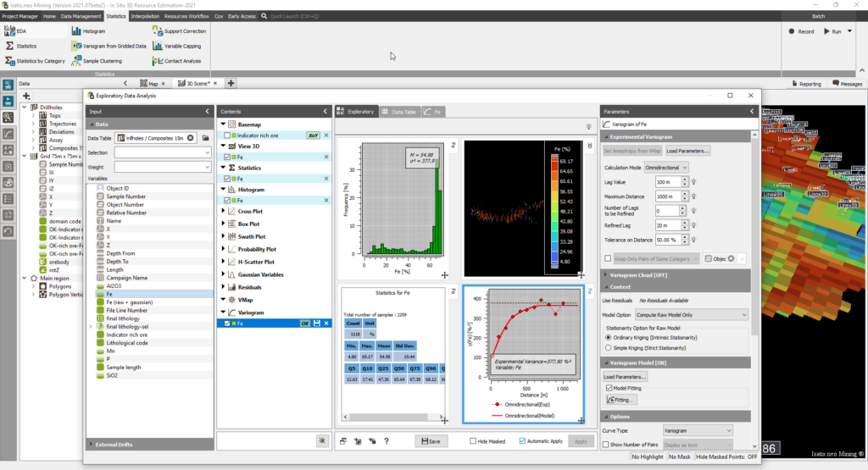
Task: Open the Resources Workflow ribbon tab
Action: point(186,16)
